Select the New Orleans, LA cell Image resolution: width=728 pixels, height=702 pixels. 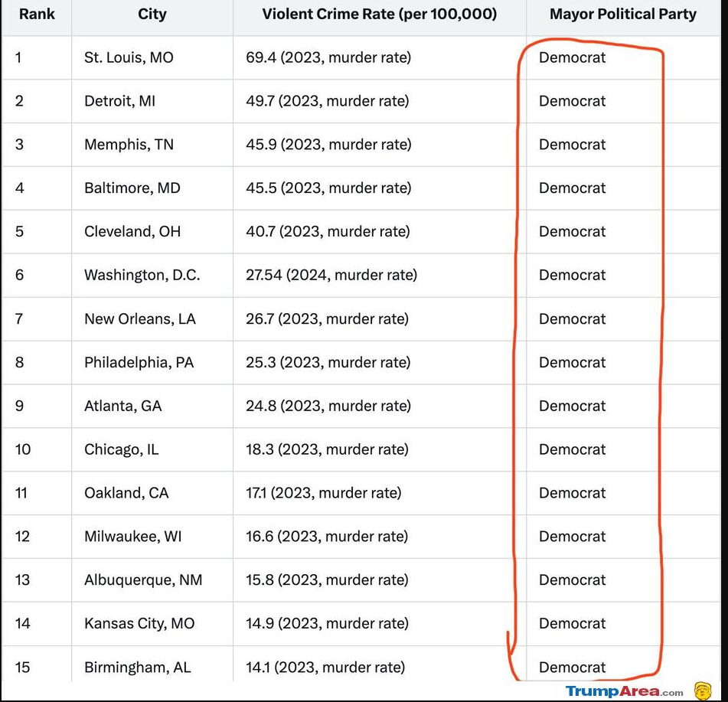coord(152,319)
